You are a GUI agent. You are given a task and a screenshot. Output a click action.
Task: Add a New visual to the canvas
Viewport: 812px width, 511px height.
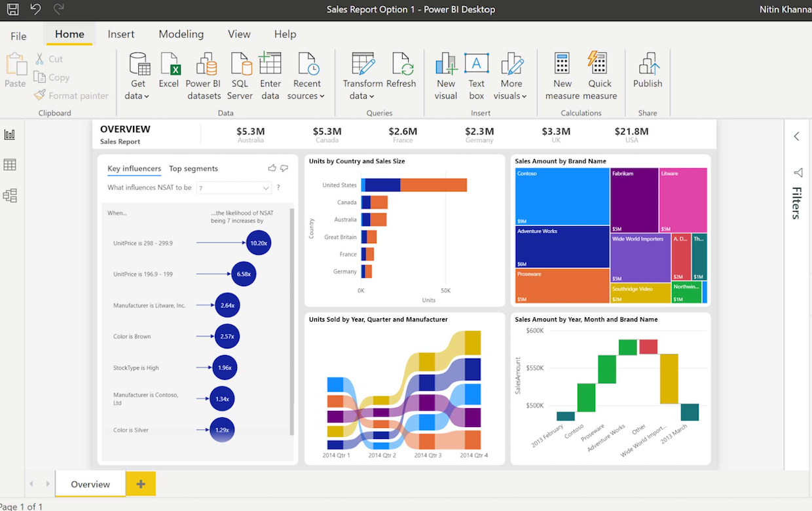pyautogui.click(x=446, y=77)
